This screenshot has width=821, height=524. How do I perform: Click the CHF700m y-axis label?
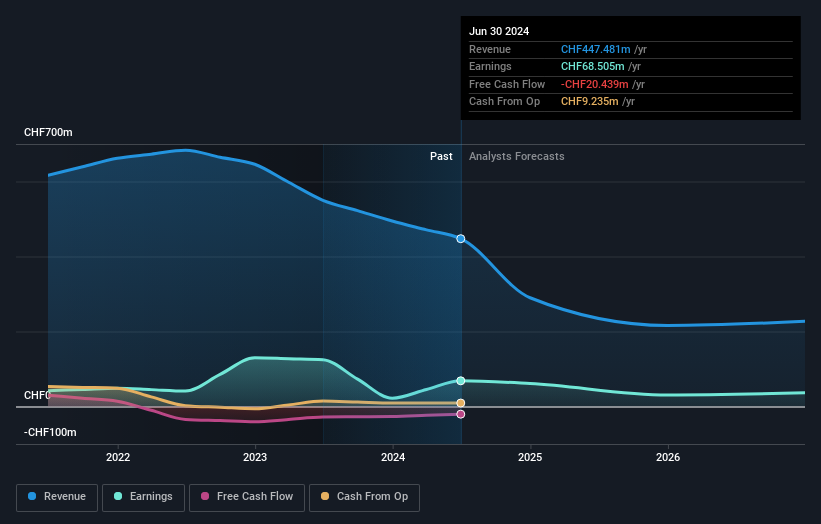[x=48, y=132]
